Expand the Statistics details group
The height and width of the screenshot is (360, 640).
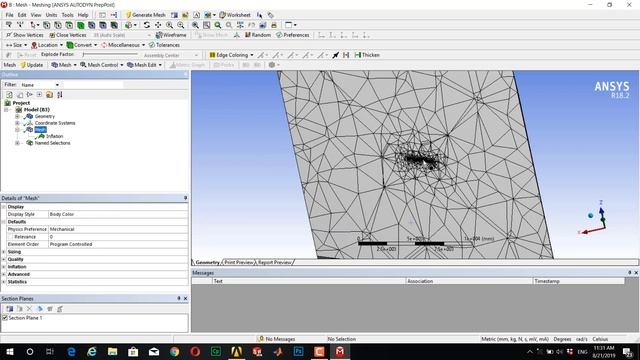[4, 282]
